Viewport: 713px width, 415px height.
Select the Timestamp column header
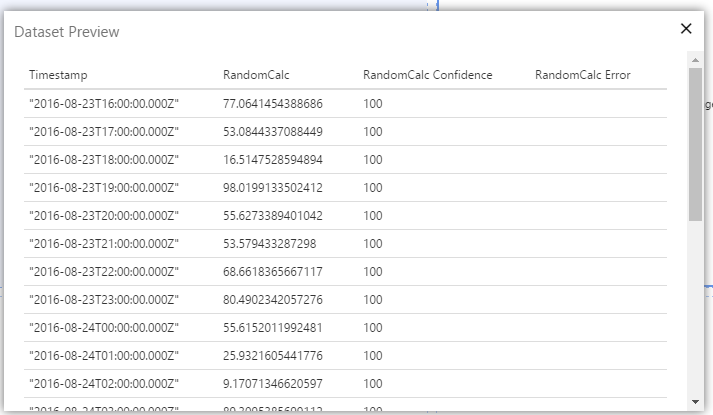[x=59, y=75]
